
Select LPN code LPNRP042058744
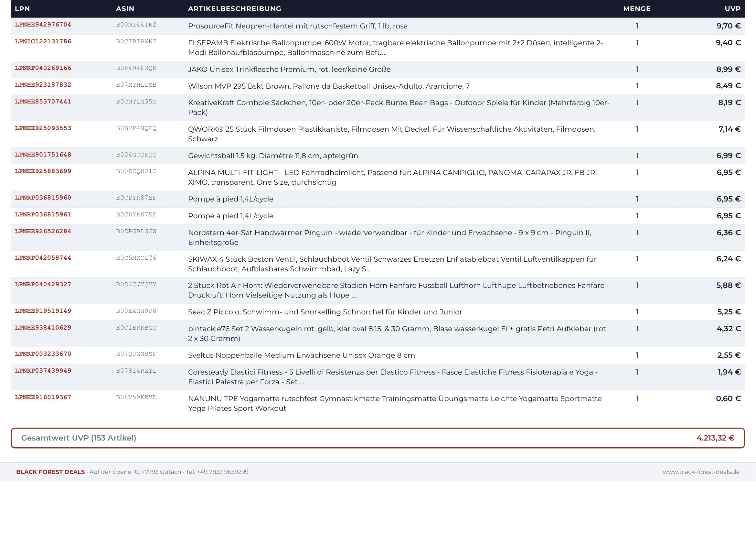tap(43, 258)
